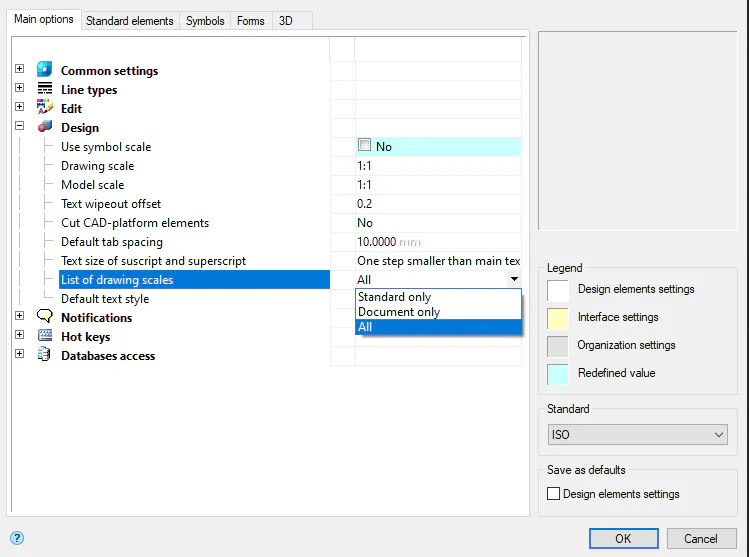The height and width of the screenshot is (557, 749).
Task: Click the Line types label
Action: [x=89, y=90]
